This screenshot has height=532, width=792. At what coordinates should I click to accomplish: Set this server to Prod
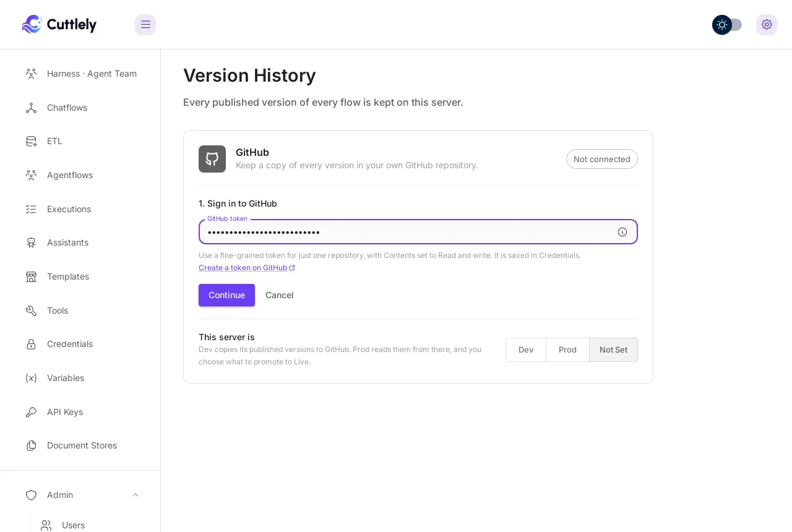567,350
